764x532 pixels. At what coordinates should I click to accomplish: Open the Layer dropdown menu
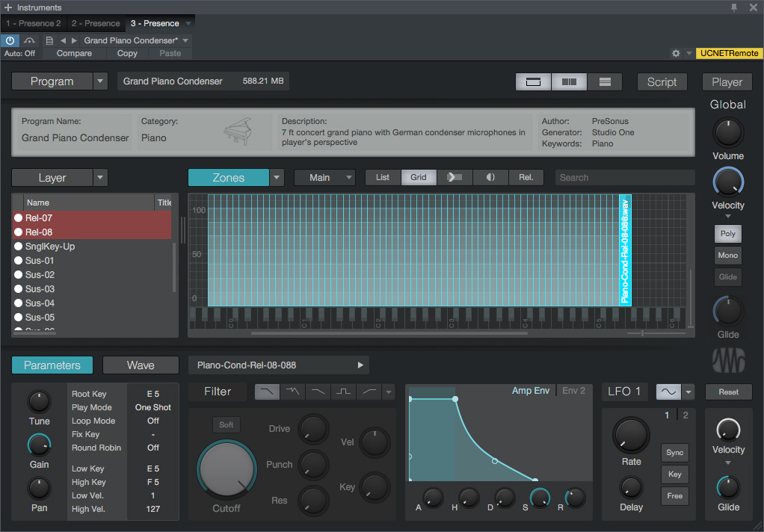click(x=100, y=177)
